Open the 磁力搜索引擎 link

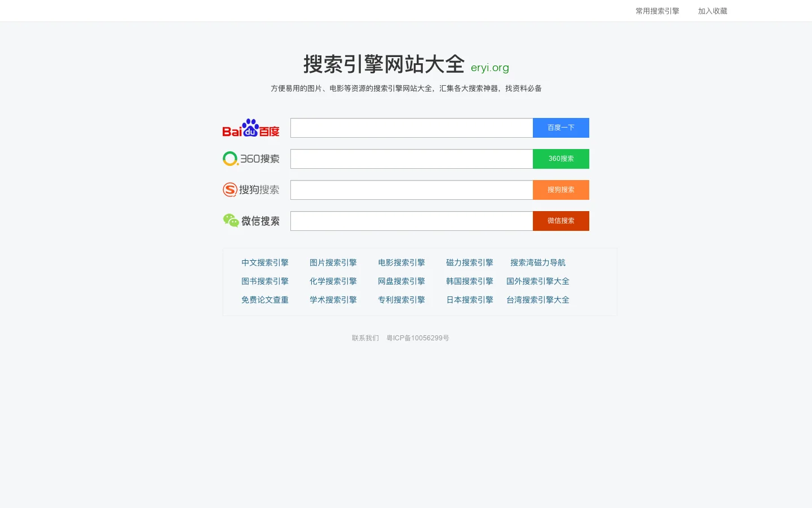[470, 262]
